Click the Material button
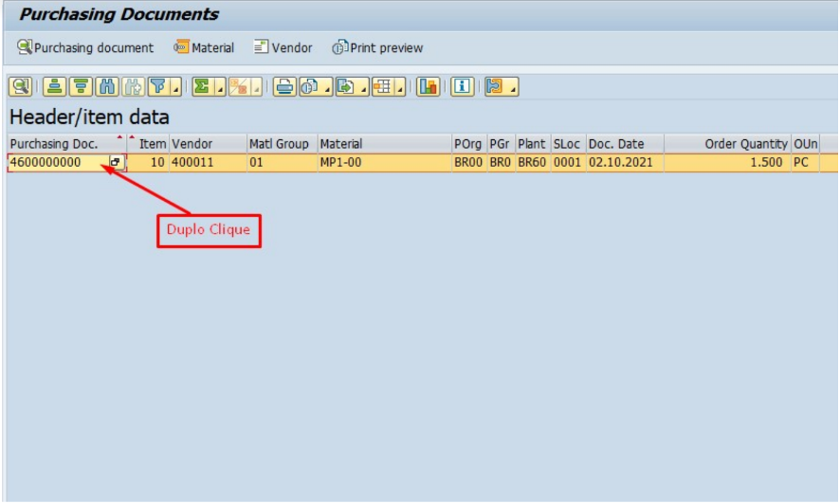 pyautogui.click(x=204, y=47)
